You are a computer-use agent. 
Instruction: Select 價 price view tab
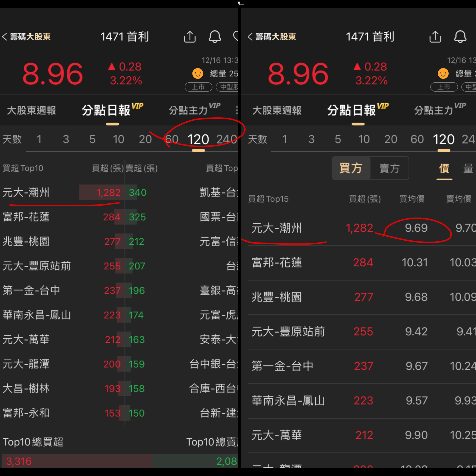coord(444,169)
